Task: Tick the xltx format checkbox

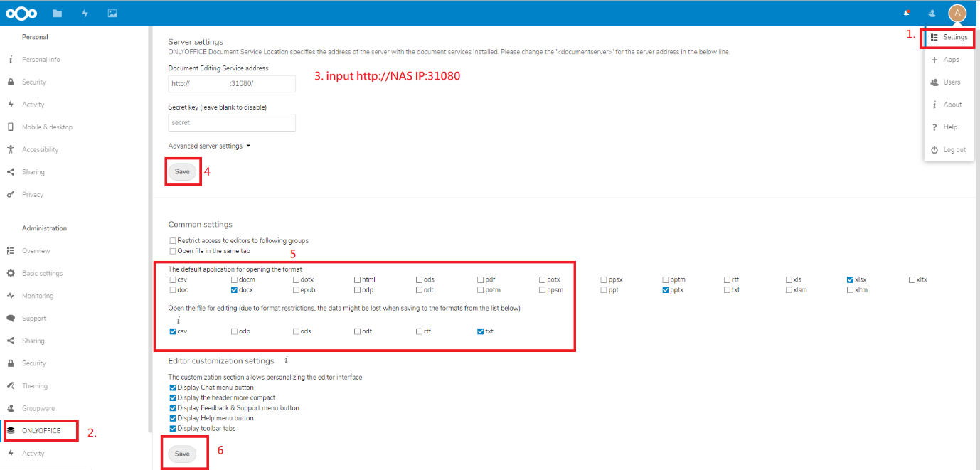Action: coord(912,280)
